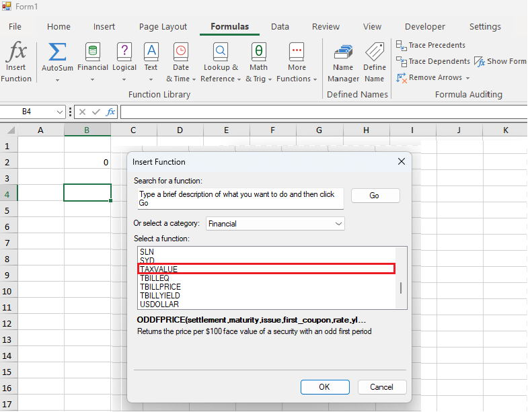Click the formula bar options dots
The height and width of the screenshot is (412, 532).
coord(70,112)
